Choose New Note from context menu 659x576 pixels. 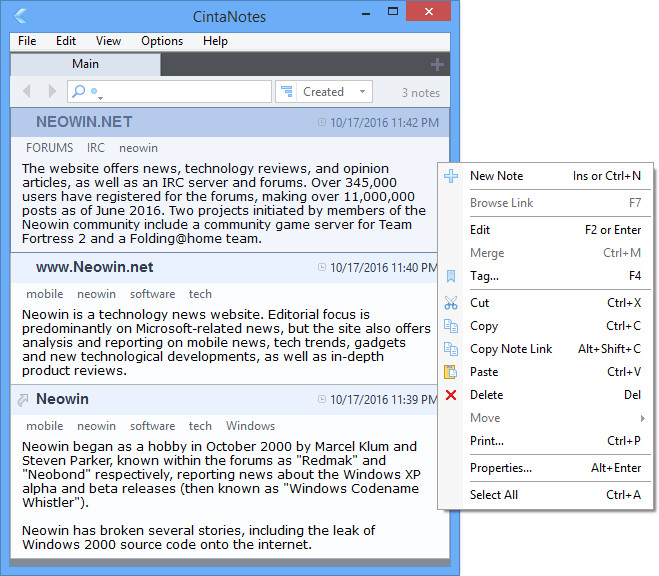click(x=546, y=176)
